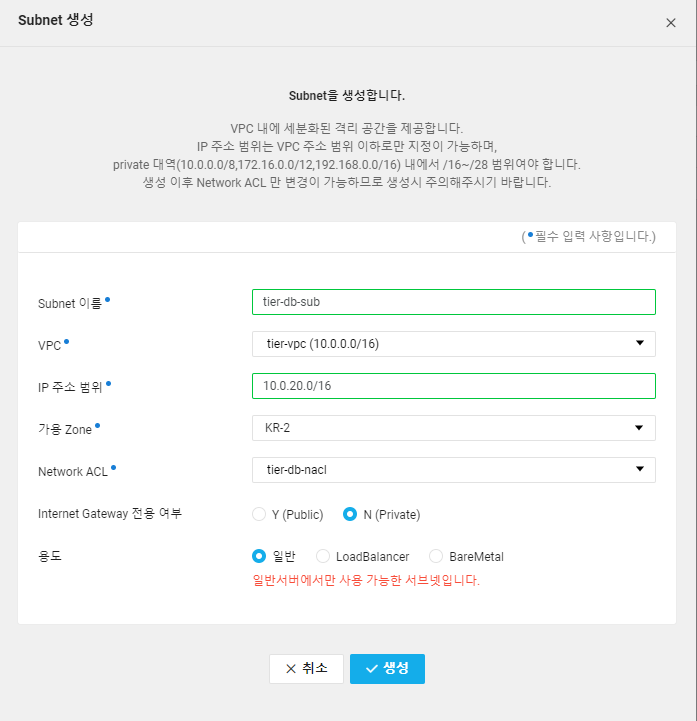697x721 pixels.
Task: Open the VPC dropdown showing tier-vpc
Action: (454, 344)
